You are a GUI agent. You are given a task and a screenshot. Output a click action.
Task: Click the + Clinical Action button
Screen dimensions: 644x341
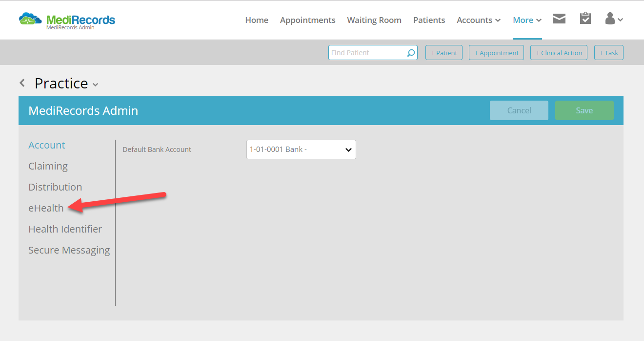pos(559,53)
